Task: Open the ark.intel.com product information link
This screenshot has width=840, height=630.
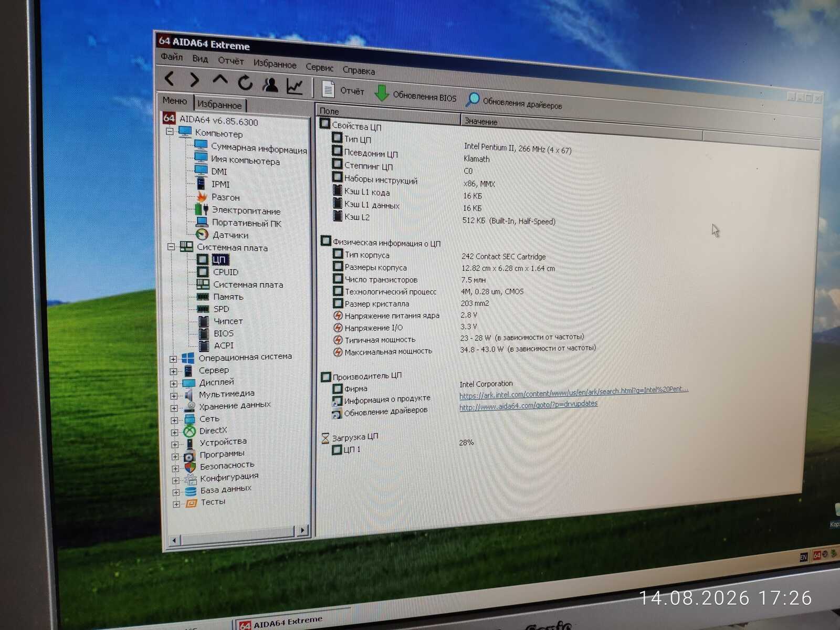Action: [x=573, y=392]
